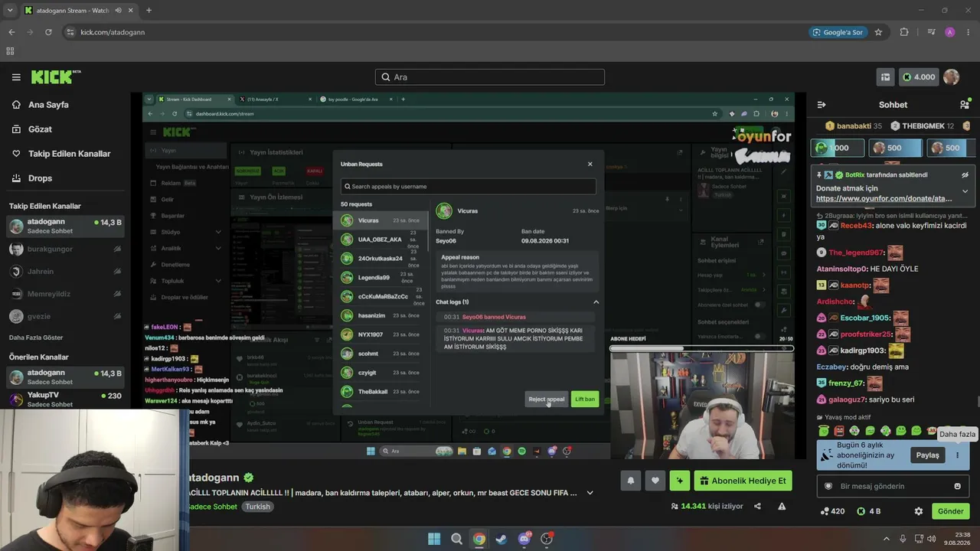Click Reject appeal in the streamed dashboard
This screenshot has width=980, height=551.
pyautogui.click(x=547, y=399)
